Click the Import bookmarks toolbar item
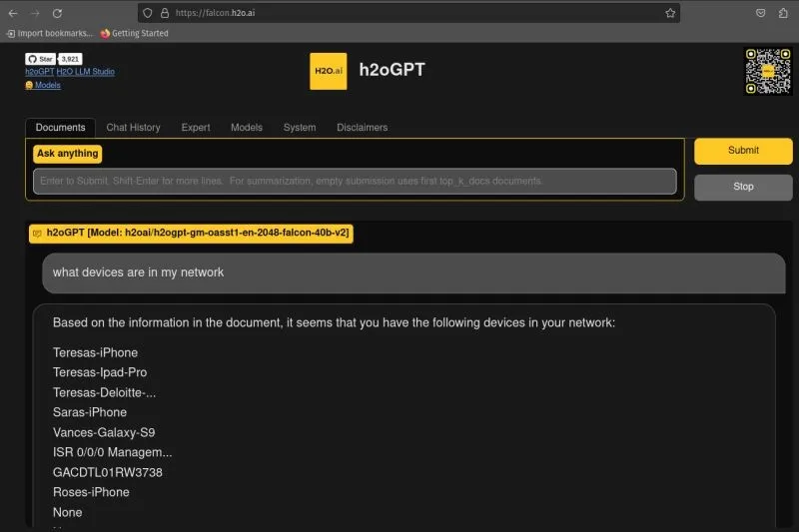This screenshot has height=532, width=799. click(x=50, y=33)
